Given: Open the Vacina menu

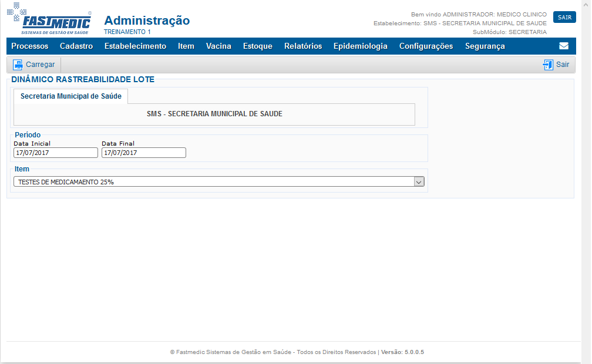Looking at the screenshot, I should tap(218, 46).
